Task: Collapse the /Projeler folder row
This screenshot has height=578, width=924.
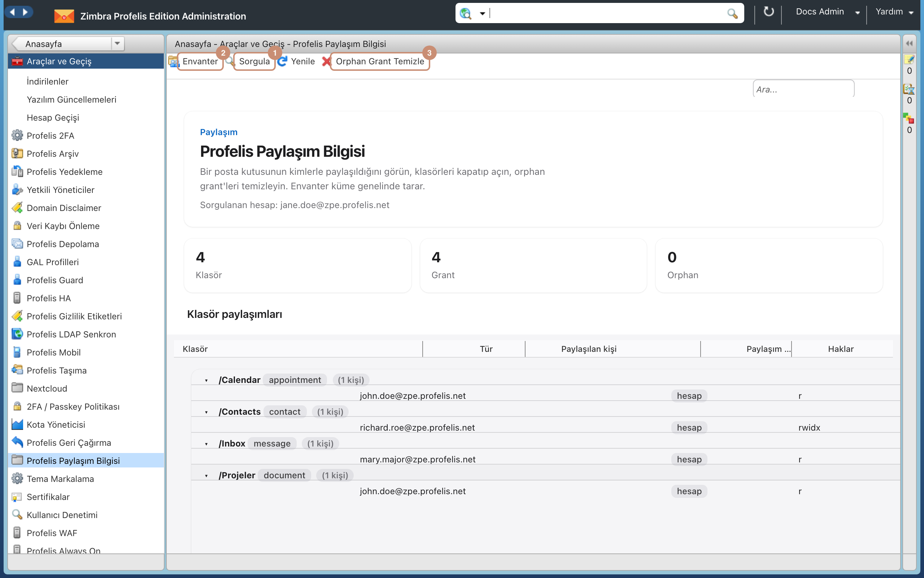Action: [x=206, y=475]
